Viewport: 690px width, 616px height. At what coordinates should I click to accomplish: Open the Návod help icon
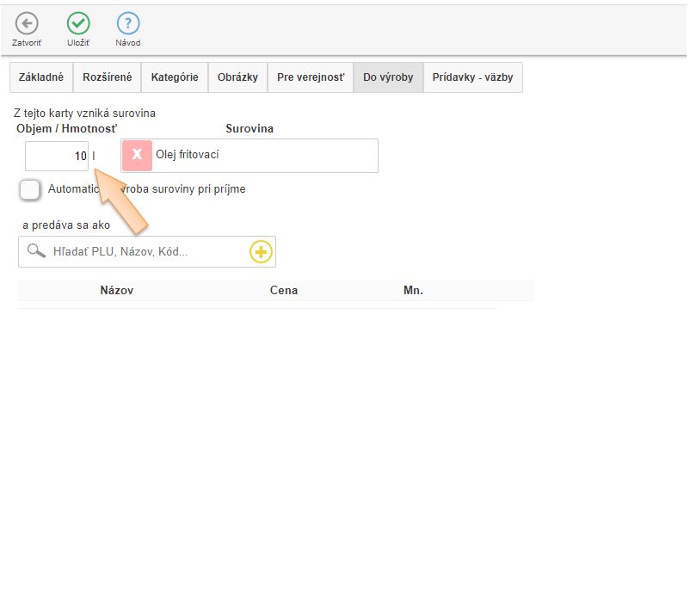pyautogui.click(x=128, y=24)
